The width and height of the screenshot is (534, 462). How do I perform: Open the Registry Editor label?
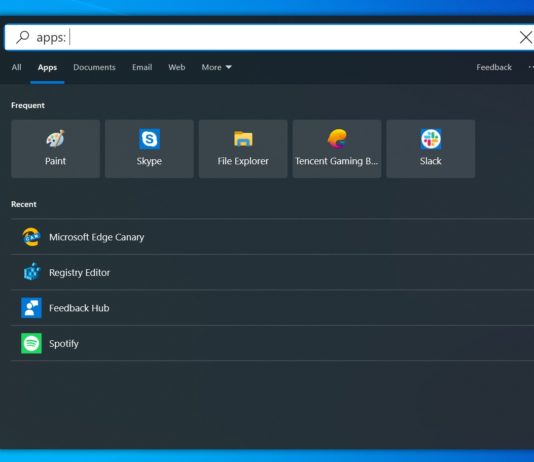coord(79,273)
